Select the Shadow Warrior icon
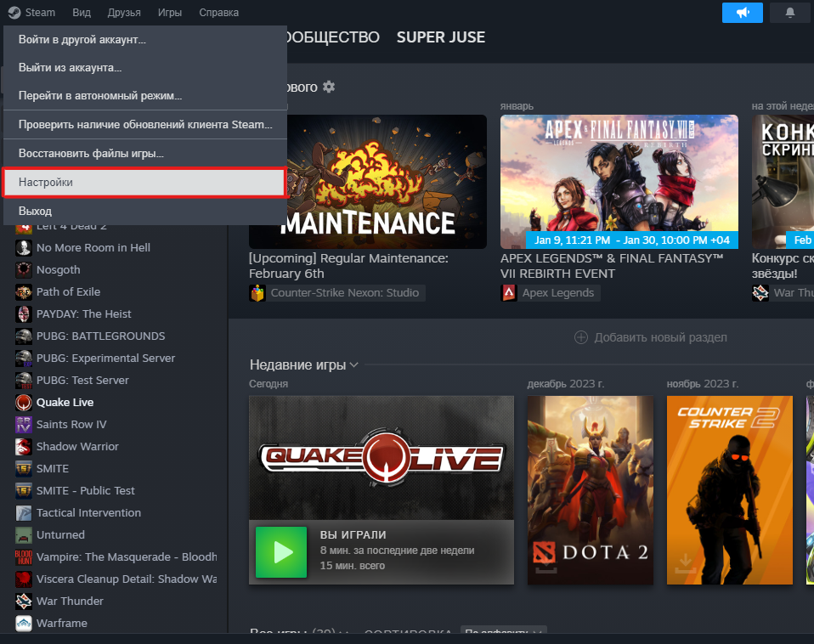Screen dimensions: 814x644 (23, 446)
